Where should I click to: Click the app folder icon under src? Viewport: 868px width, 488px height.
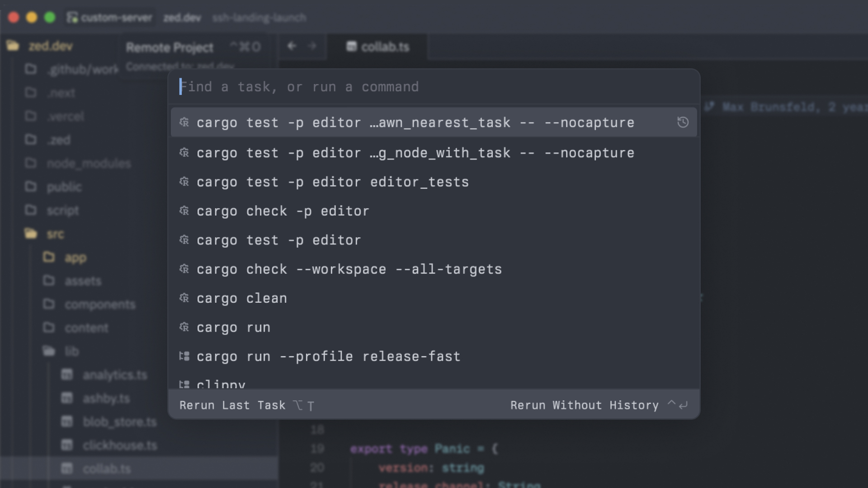pos(49,257)
